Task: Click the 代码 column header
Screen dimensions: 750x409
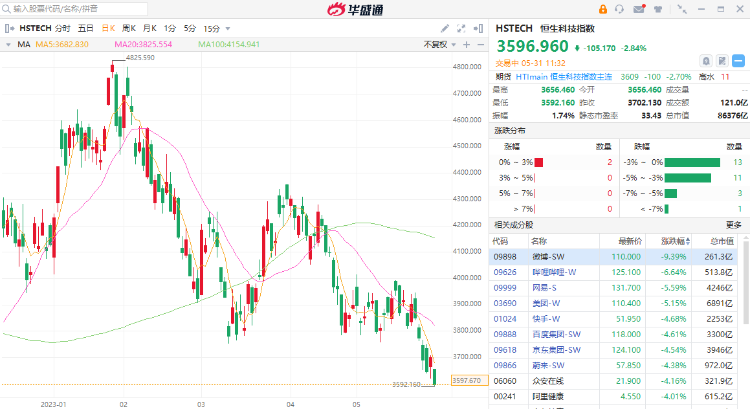Action: tap(500, 242)
